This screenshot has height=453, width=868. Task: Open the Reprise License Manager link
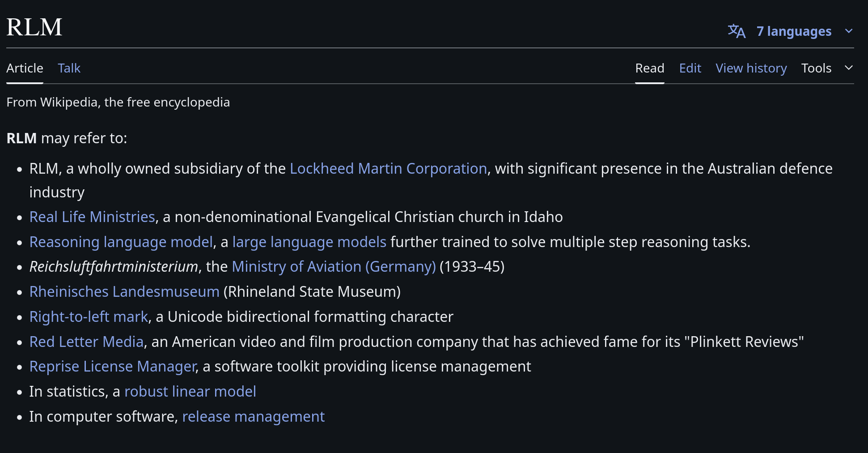113,367
